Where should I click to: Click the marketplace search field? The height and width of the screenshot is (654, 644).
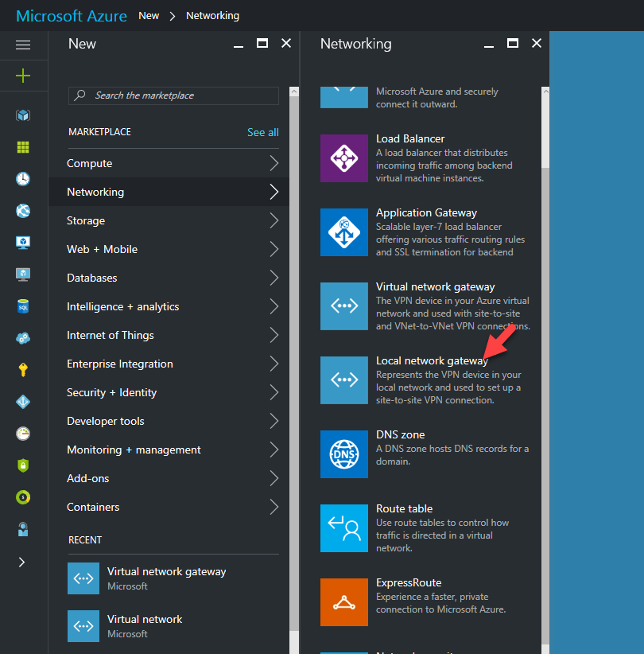(173, 95)
